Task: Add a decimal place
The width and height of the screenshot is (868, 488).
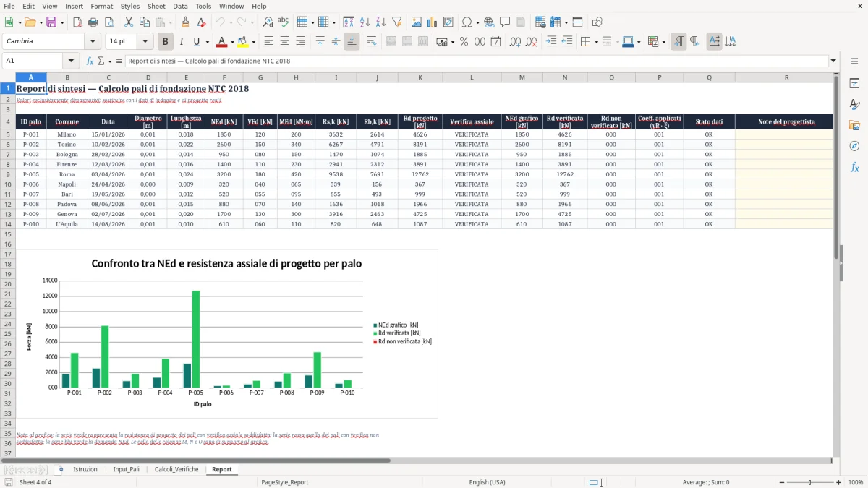Action: [516, 42]
